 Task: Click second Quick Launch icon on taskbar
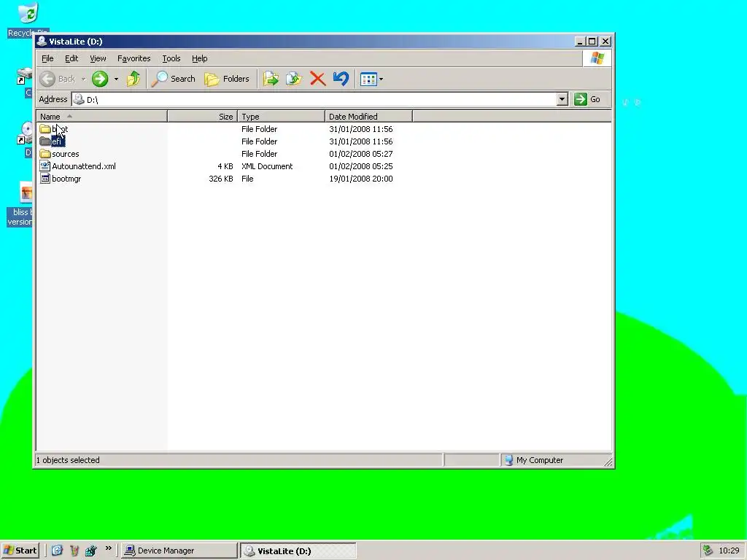click(x=74, y=551)
